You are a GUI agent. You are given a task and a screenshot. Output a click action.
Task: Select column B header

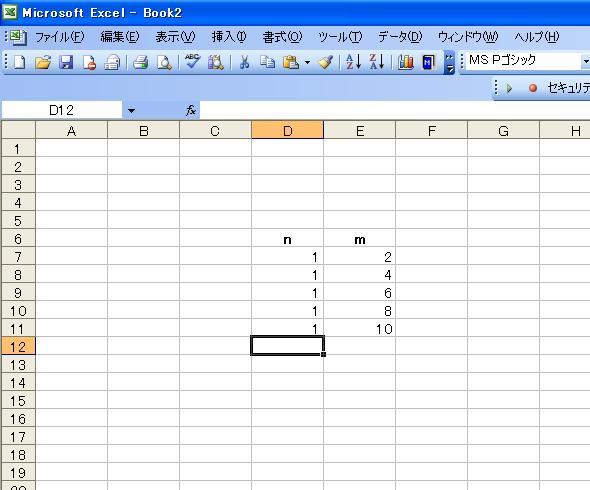[x=143, y=131]
